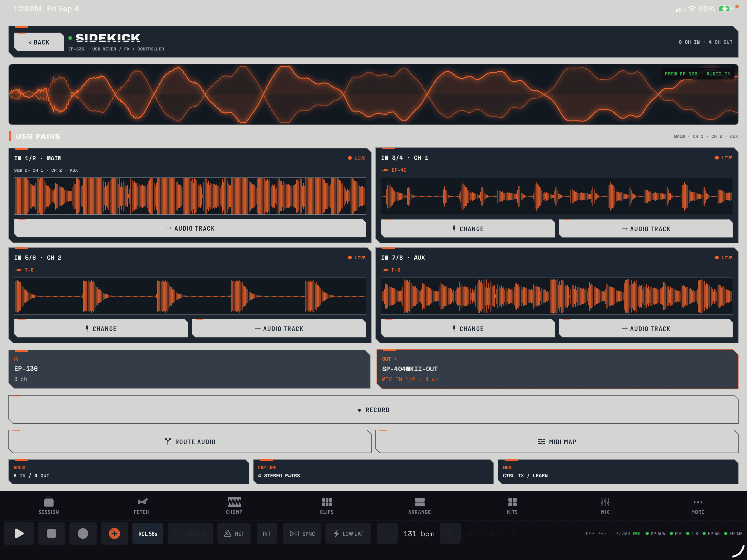Viewport: 747px width, 560px height.
Task: Click the LIVE indicator on IN 1/2 MAIN
Action: tap(357, 158)
